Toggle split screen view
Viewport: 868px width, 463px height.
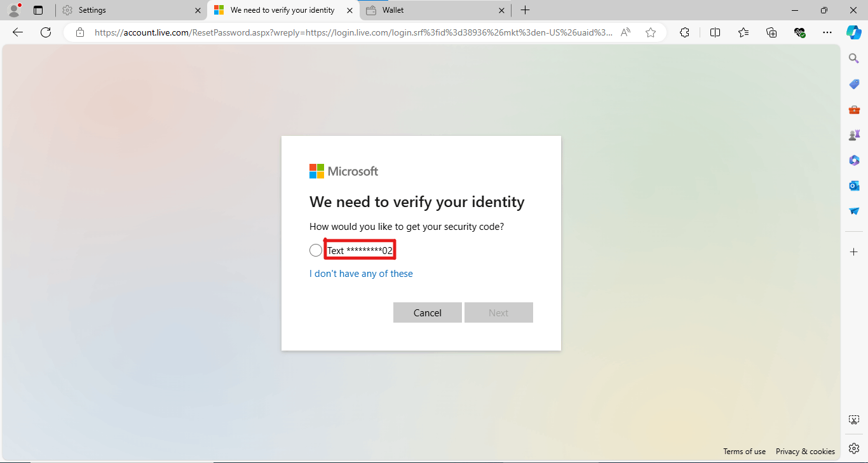pos(715,32)
